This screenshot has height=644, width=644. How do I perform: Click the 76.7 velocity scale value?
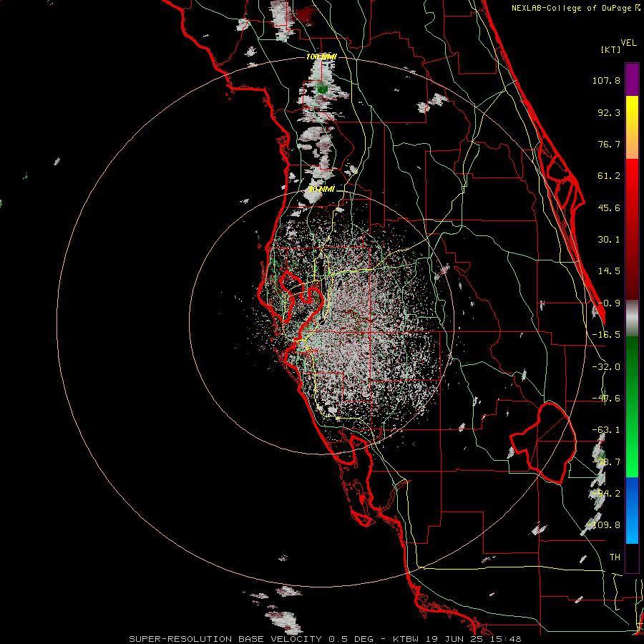609,144
